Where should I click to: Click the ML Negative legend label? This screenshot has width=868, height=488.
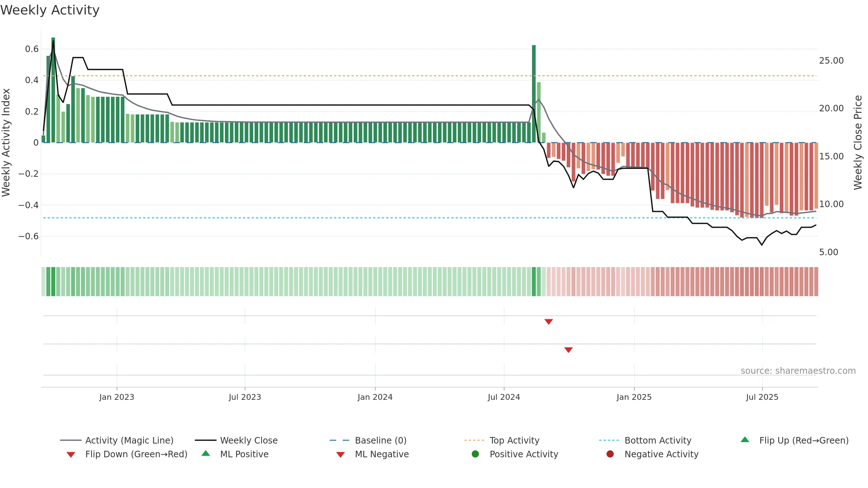tap(382, 454)
